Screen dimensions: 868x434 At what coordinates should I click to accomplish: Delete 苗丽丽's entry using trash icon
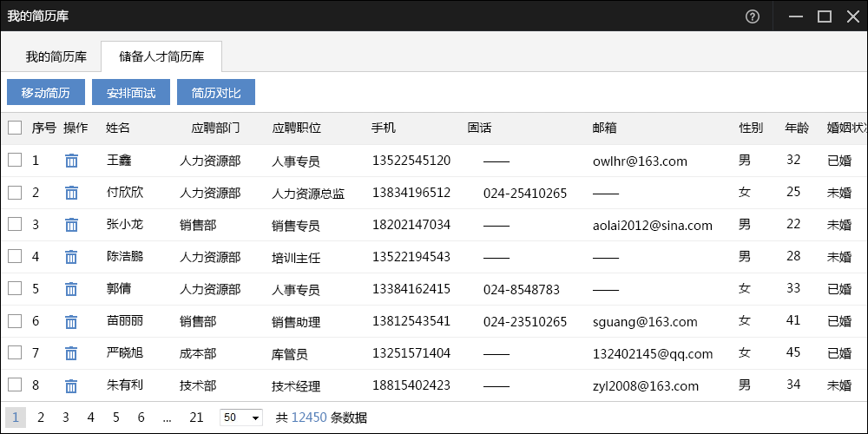click(71, 321)
